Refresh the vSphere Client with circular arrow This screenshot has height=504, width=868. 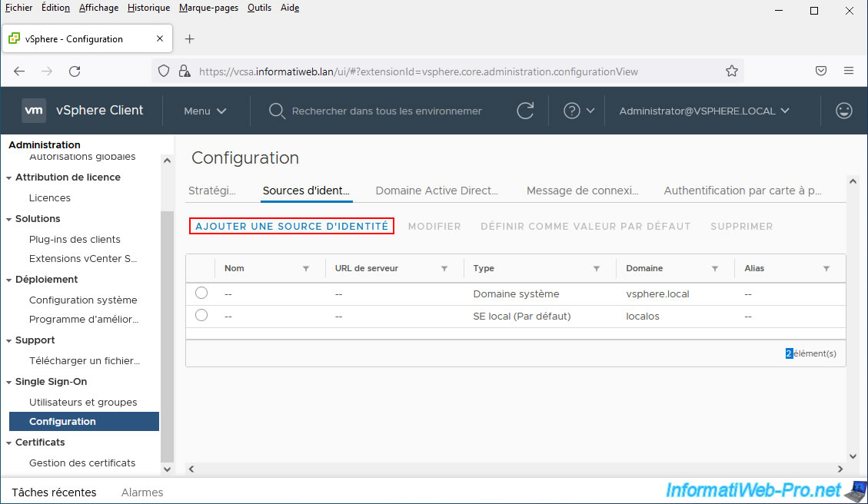tap(525, 111)
